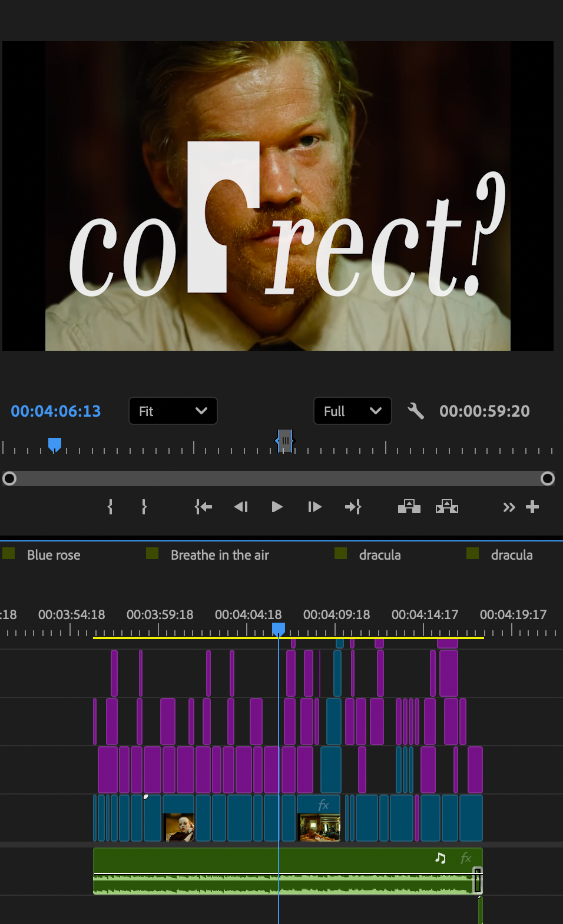
Task: Click the fx badge on the dining room clip
Action: click(323, 805)
